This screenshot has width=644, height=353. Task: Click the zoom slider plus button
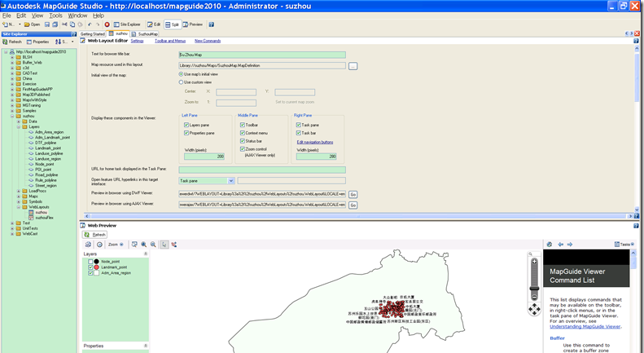coord(534,262)
